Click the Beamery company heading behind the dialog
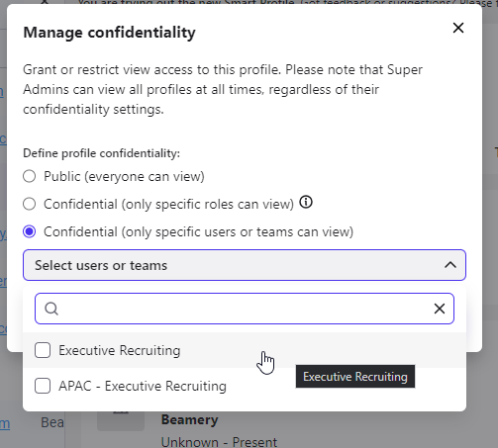 point(190,419)
